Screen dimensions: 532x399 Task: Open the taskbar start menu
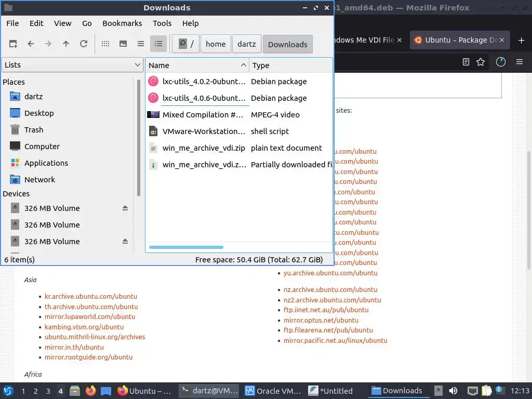point(8,391)
